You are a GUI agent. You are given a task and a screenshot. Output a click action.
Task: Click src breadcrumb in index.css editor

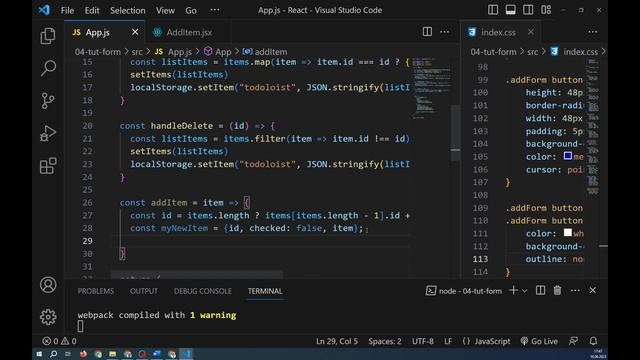[x=532, y=52]
